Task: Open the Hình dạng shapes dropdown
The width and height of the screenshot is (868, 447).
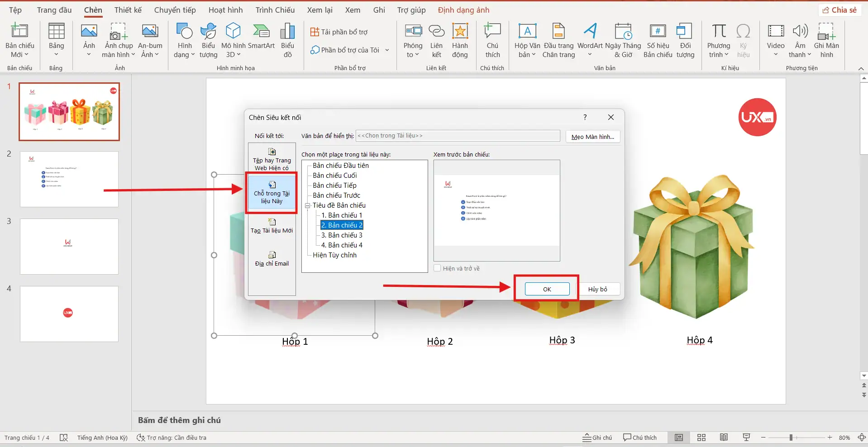Action: [184, 40]
